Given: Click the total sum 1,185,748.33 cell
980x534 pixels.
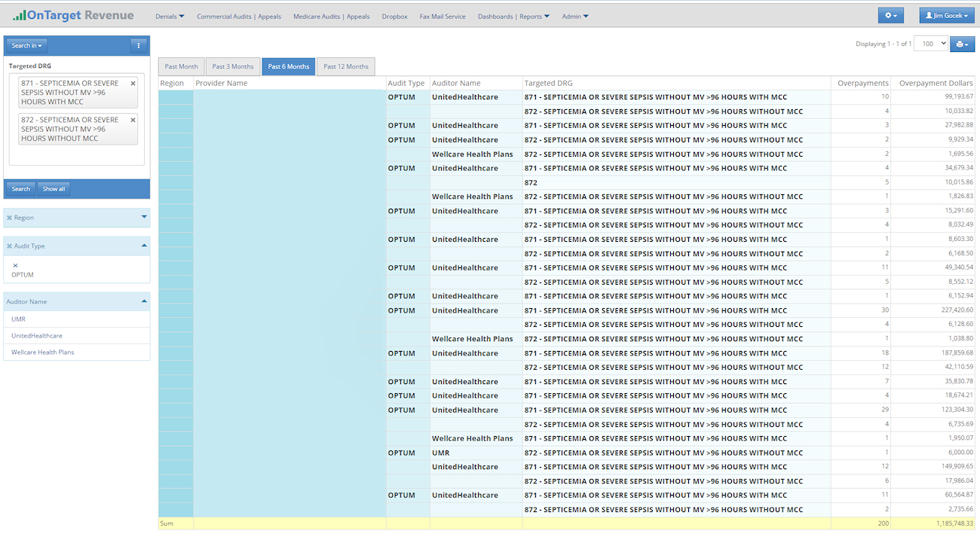Looking at the screenshot, I should (x=933, y=523).
